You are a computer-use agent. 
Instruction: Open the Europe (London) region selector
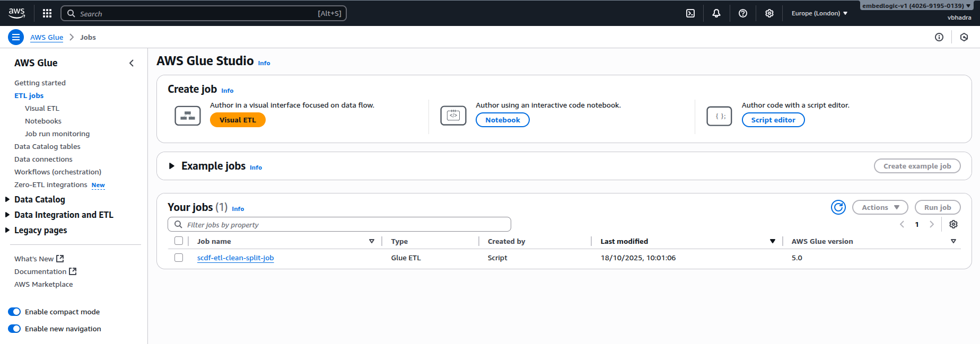pos(819,13)
